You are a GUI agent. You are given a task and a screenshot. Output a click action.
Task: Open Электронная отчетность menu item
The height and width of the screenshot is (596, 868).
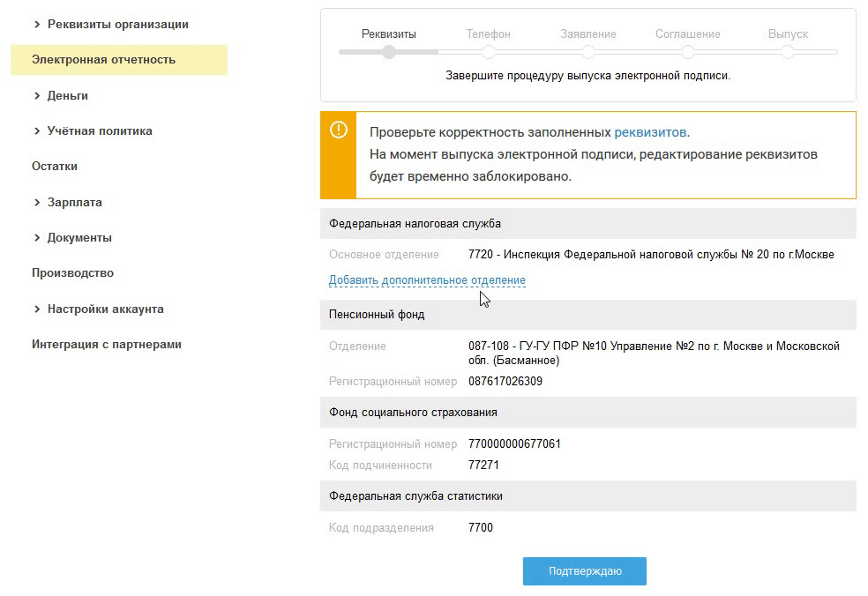click(103, 60)
